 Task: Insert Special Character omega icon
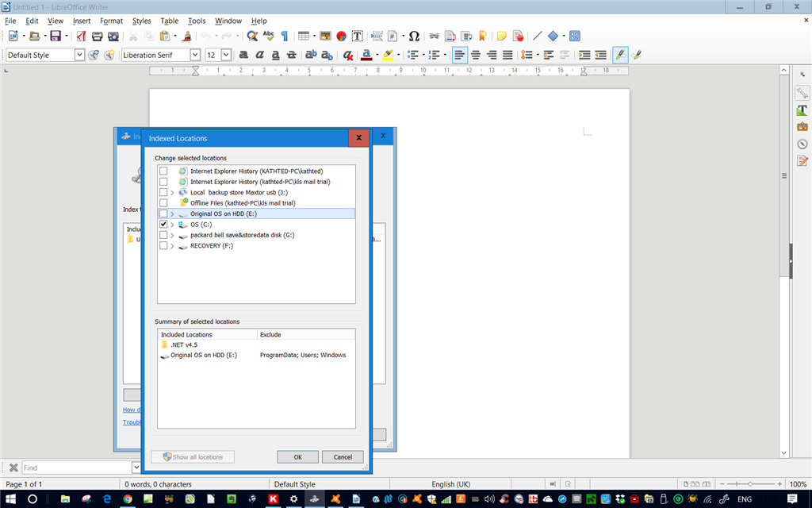414,36
